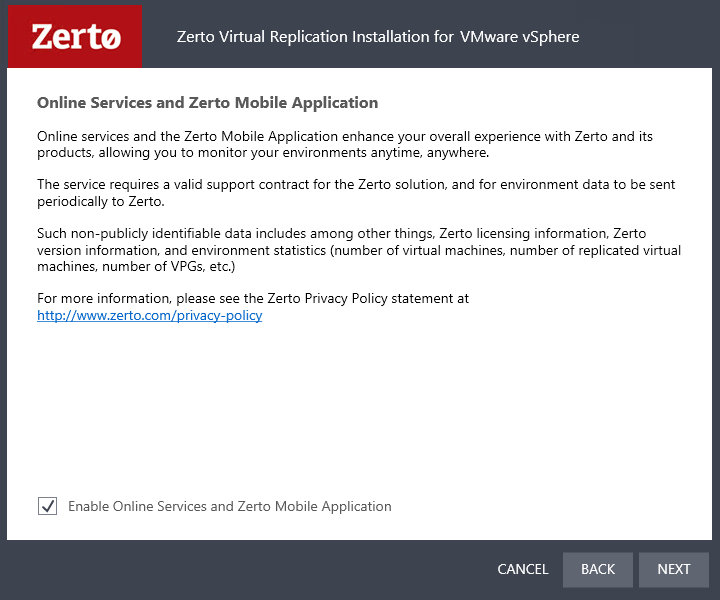
Task: Click the line "machines, number of VPGs, etc.)"
Action: pos(136,266)
